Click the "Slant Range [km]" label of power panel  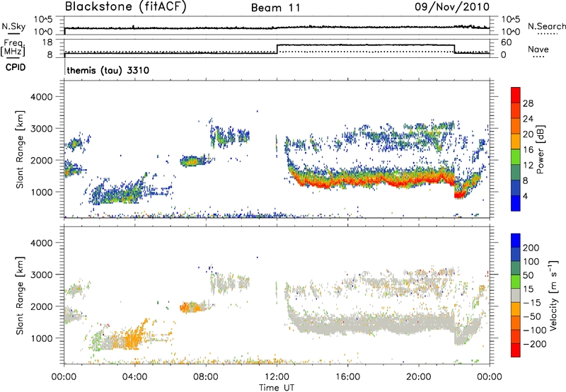tap(20, 149)
